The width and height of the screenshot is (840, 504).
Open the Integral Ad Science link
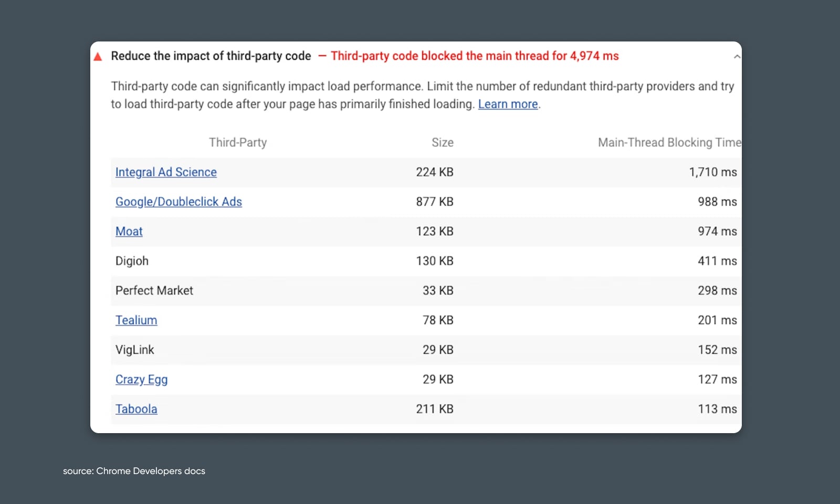point(166,172)
